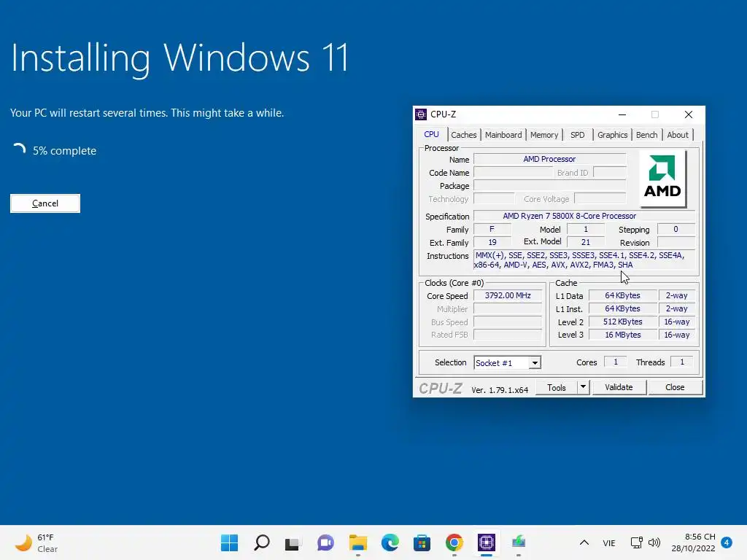
Task: Click the Tools button in CPU-Z
Action: tap(556, 387)
